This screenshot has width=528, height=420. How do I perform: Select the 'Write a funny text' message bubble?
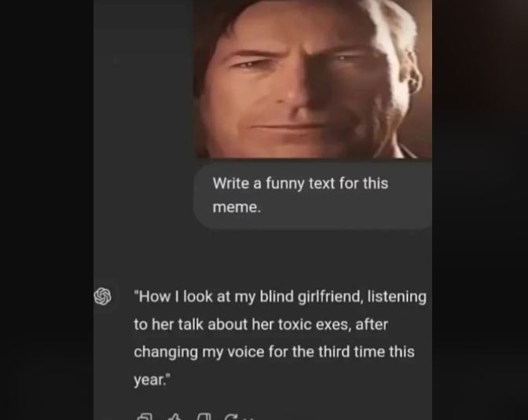[x=313, y=195]
